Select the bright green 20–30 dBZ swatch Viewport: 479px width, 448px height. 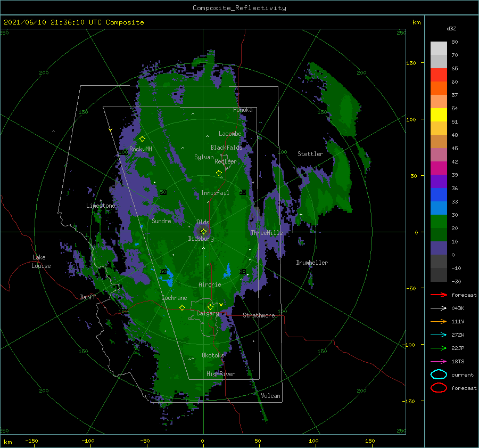[x=439, y=222]
